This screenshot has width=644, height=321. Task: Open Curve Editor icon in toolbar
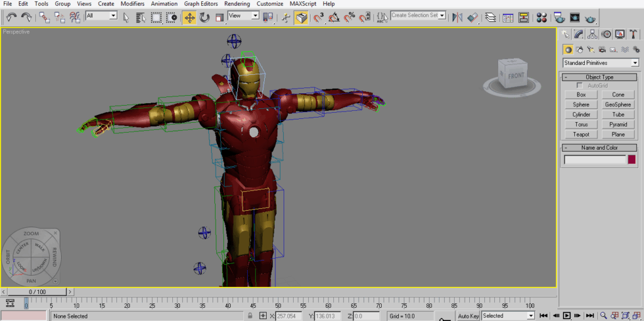point(508,17)
